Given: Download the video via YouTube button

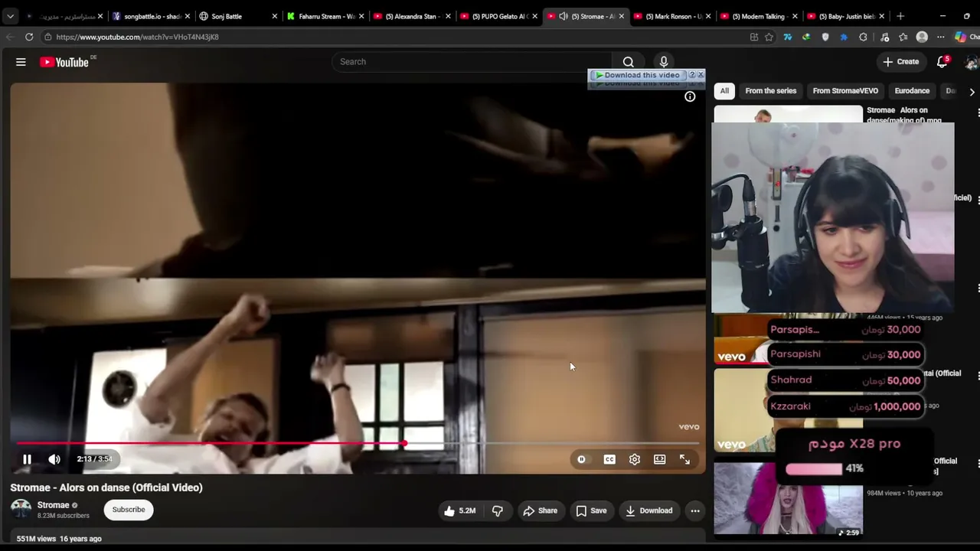Looking at the screenshot, I should click(648, 510).
